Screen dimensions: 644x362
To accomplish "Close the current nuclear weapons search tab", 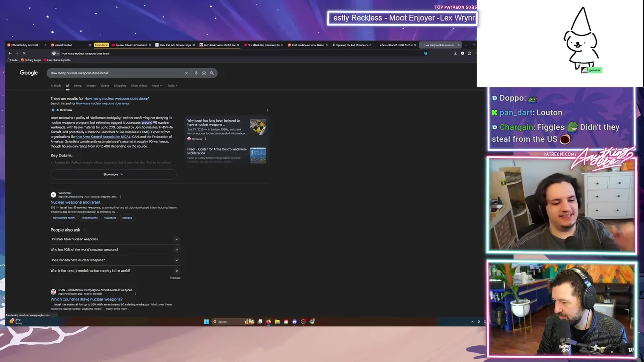I will click(x=458, y=45).
